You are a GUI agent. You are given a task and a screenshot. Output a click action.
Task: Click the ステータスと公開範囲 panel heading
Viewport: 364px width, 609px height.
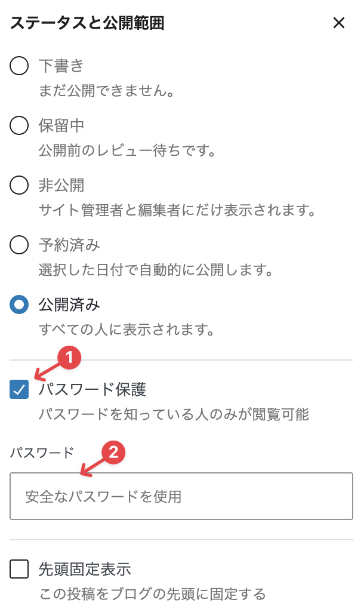click(87, 23)
